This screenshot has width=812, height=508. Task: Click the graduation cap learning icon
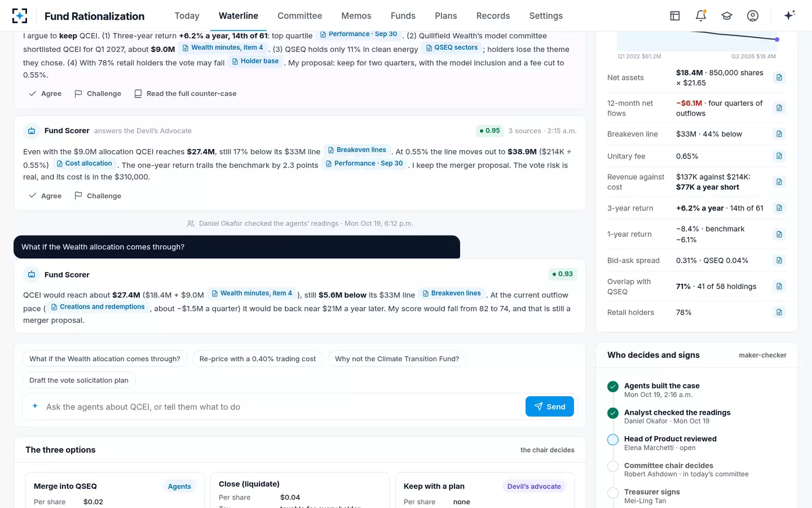(727, 16)
